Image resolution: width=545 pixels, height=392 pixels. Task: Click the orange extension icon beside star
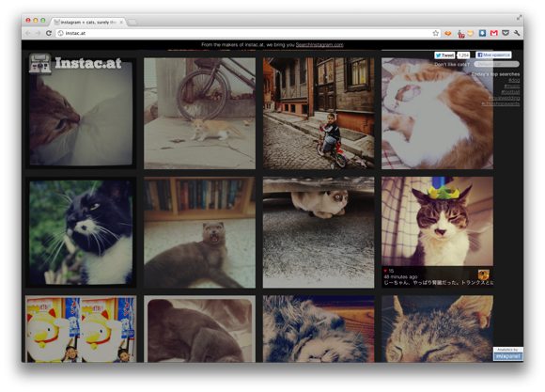click(447, 33)
